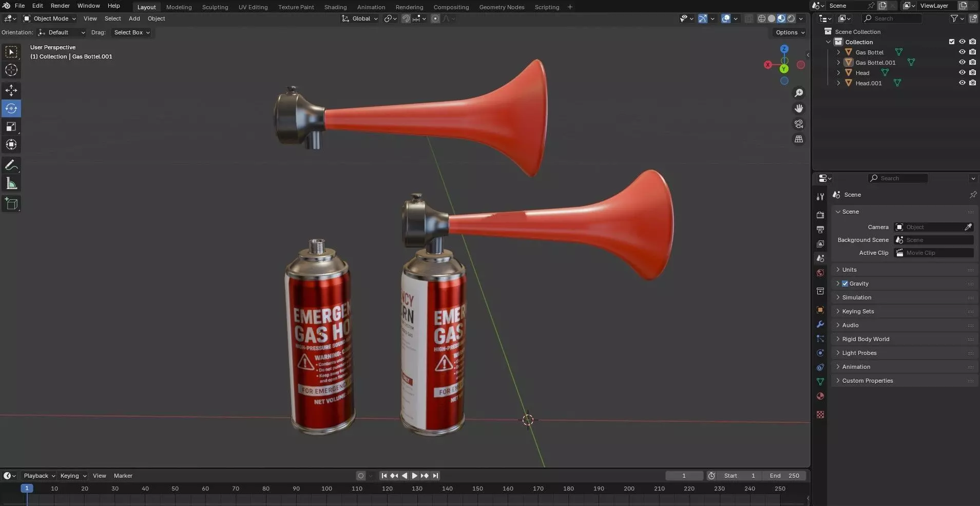Image resolution: width=980 pixels, height=506 pixels.
Task: Open the Material properties tab
Action: (x=820, y=396)
